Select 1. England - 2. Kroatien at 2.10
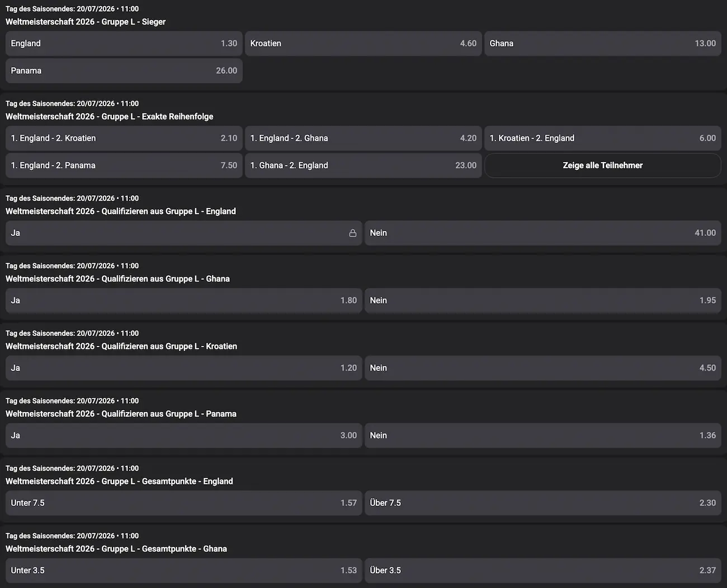 (x=124, y=138)
